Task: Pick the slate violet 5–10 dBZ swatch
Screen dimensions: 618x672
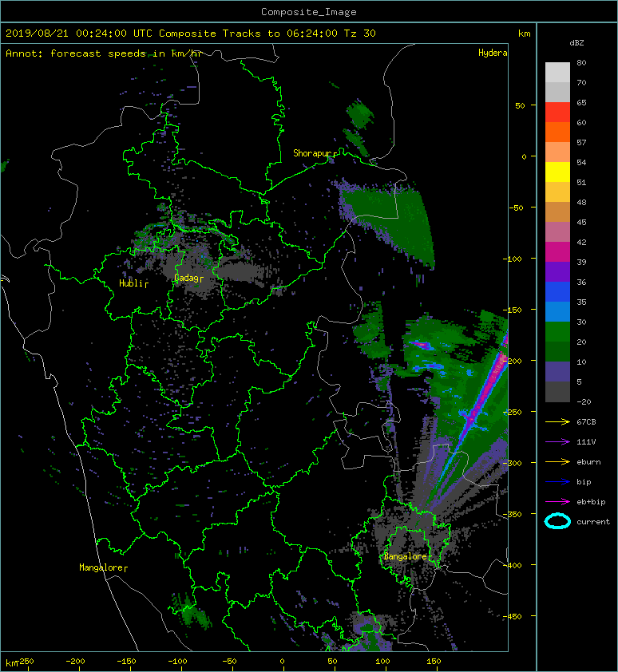Action: click(x=557, y=372)
